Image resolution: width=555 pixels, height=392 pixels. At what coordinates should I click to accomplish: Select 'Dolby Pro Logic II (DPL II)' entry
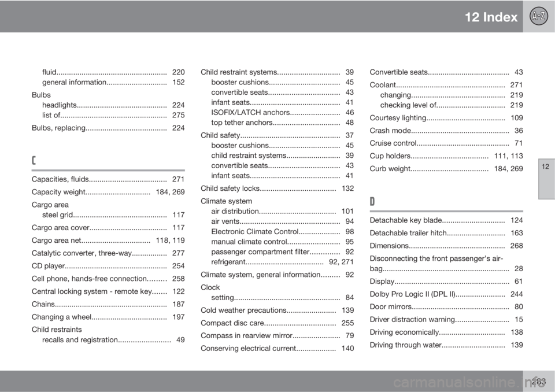(446, 294)
